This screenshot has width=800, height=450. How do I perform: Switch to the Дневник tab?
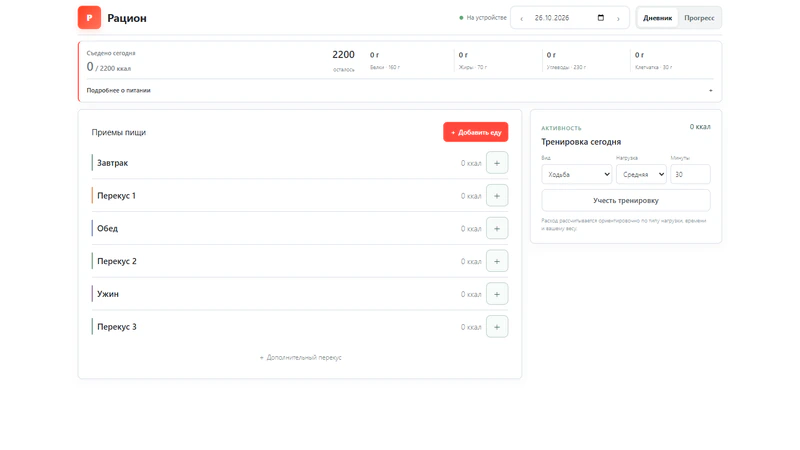tap(657, 18)
